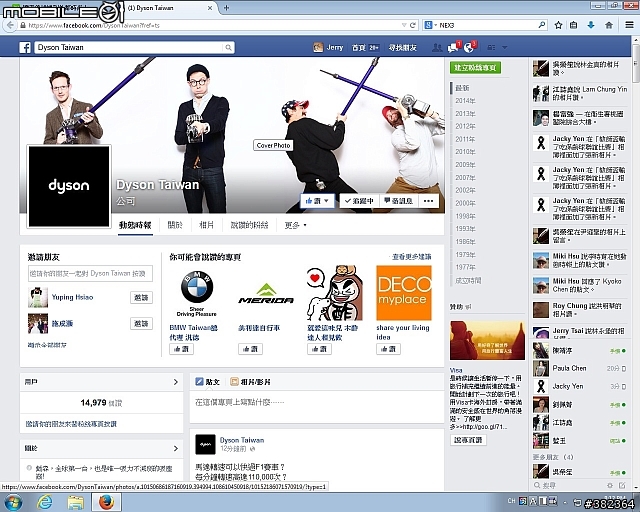The height and width of the screenshot is (512, 640).
Task: Jump to 1993 in timeline navigator
Action: [x=465, y=229]
